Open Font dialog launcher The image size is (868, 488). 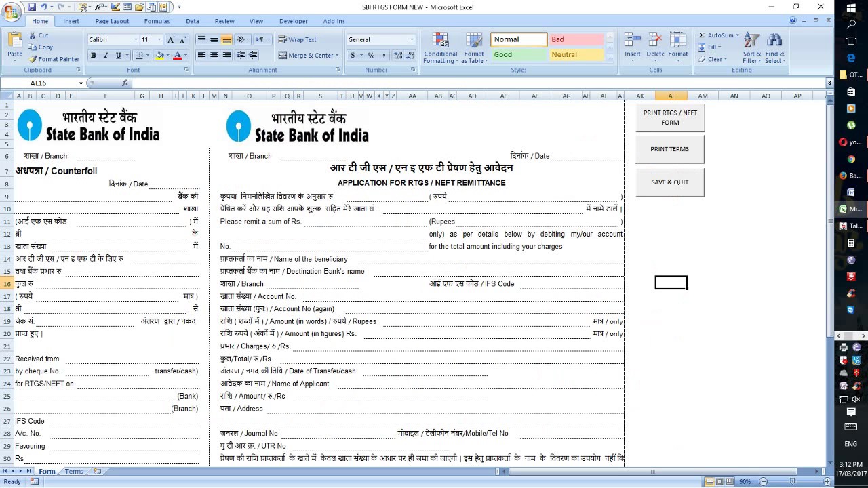(x=186, y=70)
